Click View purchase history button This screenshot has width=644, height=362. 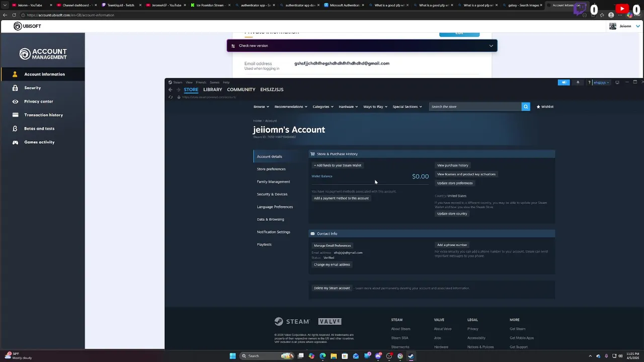453,165
